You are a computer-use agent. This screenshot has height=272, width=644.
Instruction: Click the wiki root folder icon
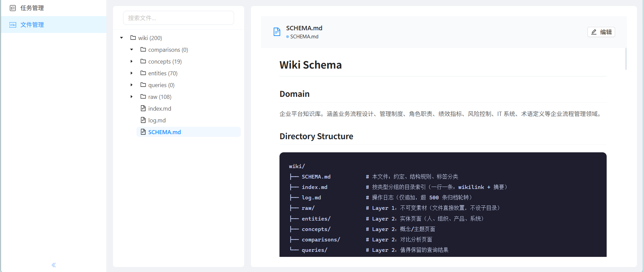point(133,38)
